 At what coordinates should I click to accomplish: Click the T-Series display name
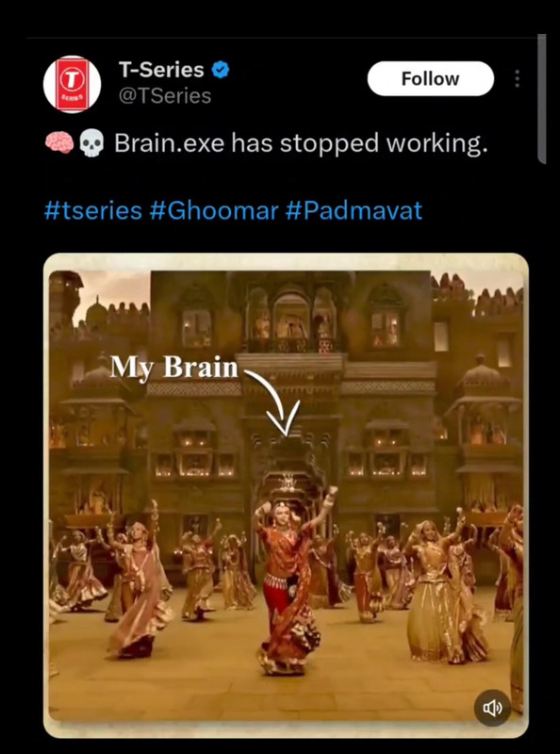coord(161,70)
